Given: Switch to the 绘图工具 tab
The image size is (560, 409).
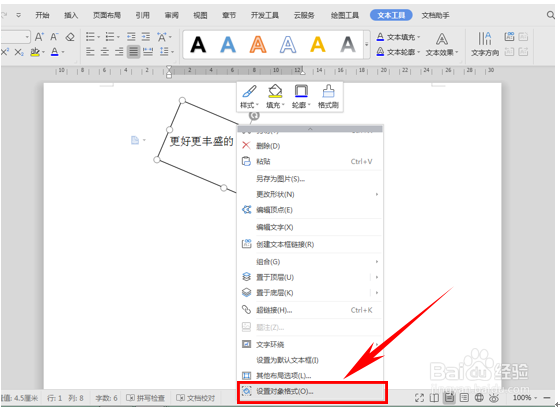Looking at the screenshot, I should [x=345, y=15].
